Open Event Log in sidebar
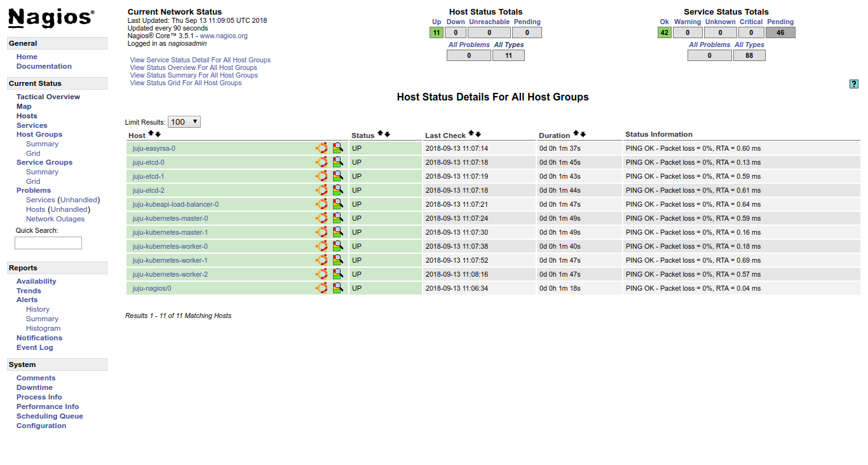This screenshot has height=465, width=868. point(35,347)
